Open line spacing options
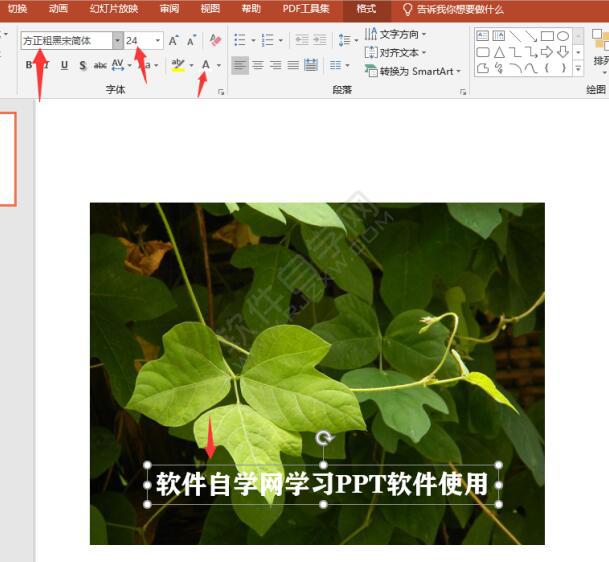This screenshot has height=562, width=609. (348, 40)
